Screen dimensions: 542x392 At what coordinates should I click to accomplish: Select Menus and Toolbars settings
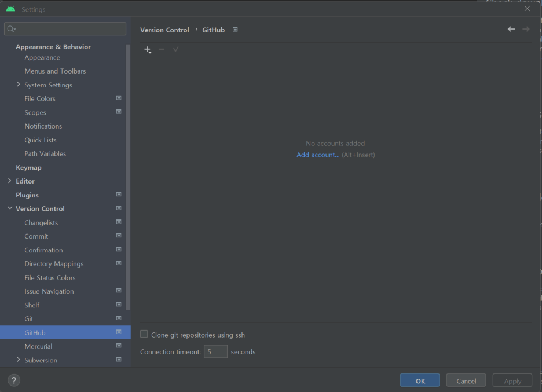[55, 71]
